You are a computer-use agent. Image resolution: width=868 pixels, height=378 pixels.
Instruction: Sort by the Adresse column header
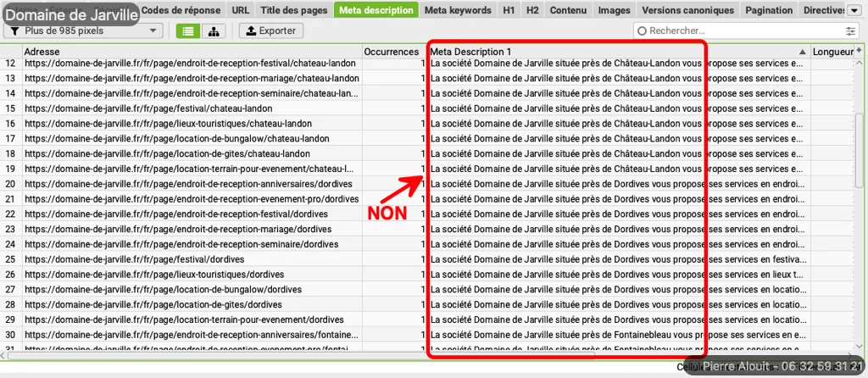(x=170, y=53)
